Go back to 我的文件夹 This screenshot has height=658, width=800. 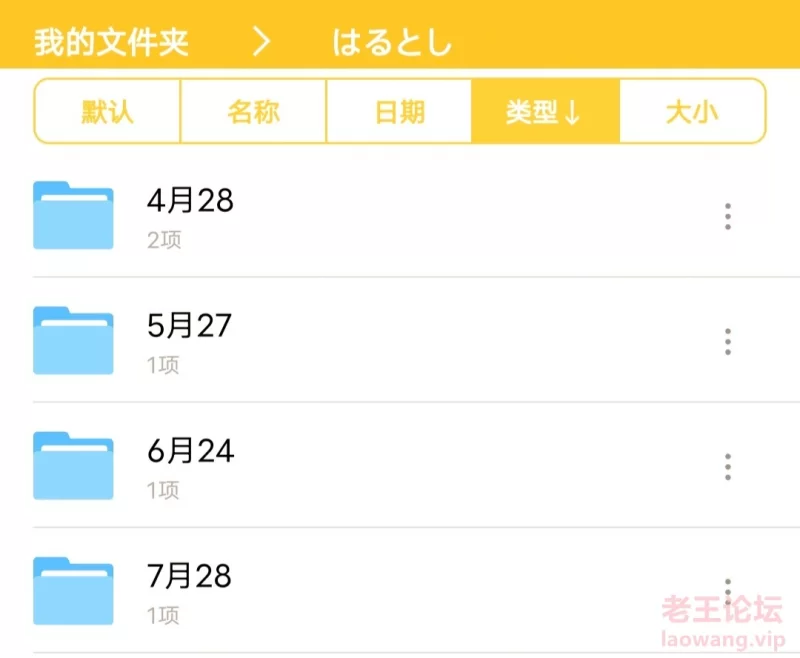111,42
